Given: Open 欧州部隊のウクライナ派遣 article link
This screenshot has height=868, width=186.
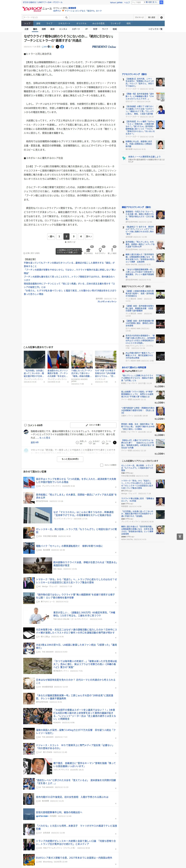Looking at the screenshot, I should tap(85, 564).
